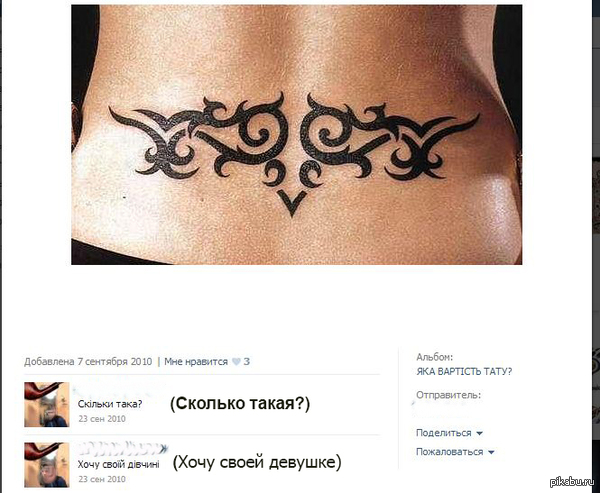Screen dimensions: 600x493
Task: Click the heart icon next to Мне нравится
Action: tap(236, 362)
